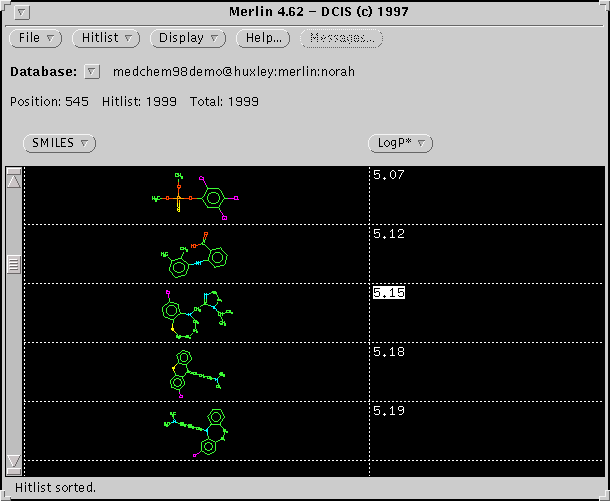Image resolution: width=610 pixels, height=501 pixels.
Task: Click the Database dropdown arrow button
Action: 92,72
